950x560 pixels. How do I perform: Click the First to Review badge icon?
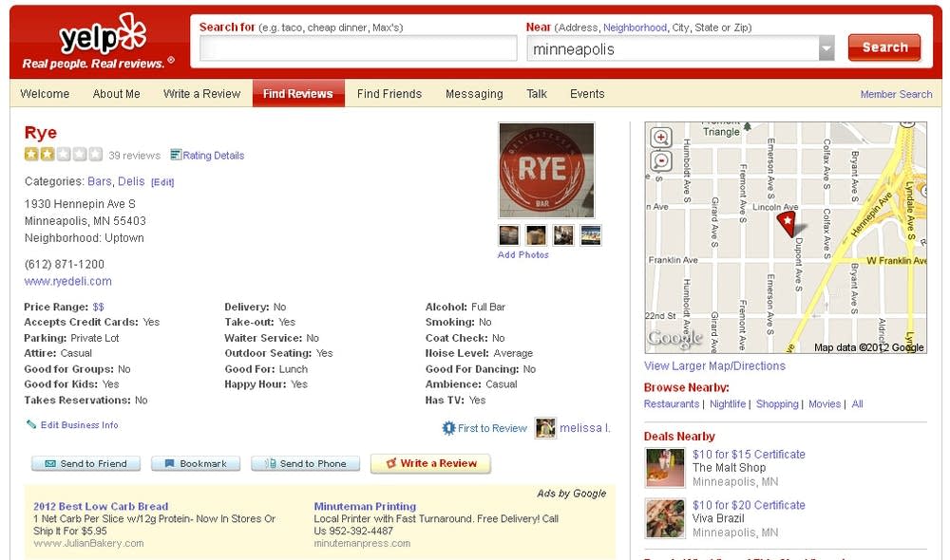pos(448,428)
